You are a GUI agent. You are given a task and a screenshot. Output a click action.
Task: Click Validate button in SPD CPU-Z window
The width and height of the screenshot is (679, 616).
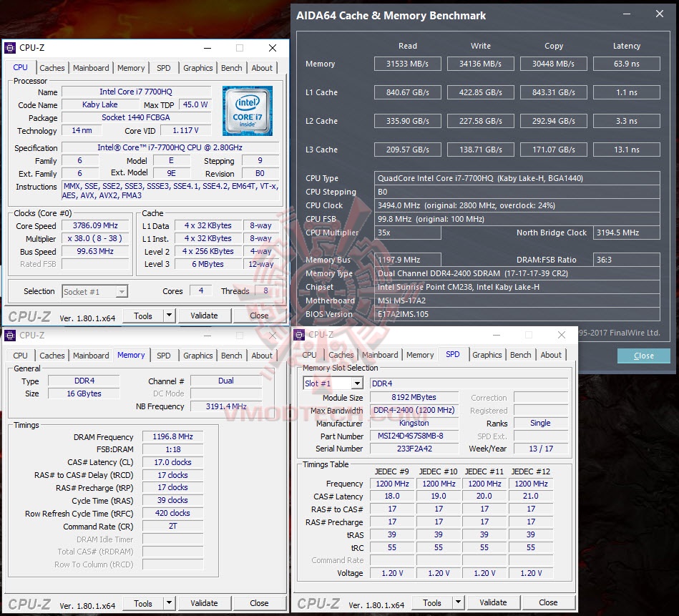point(493,602)
